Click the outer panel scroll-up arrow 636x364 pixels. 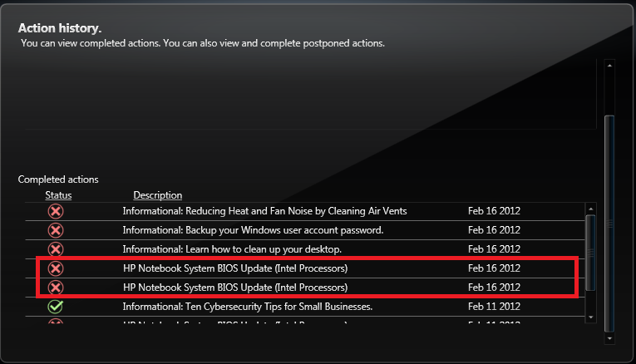point(609,64)
